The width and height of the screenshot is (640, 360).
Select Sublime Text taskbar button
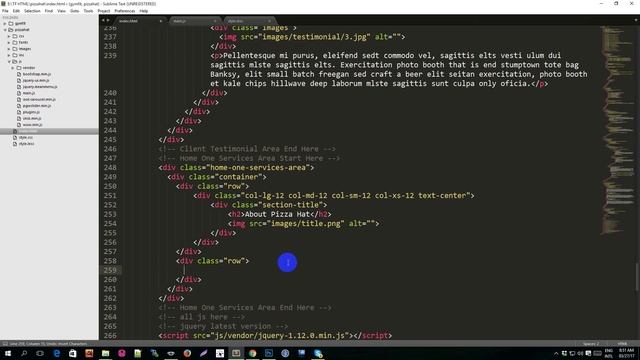pos(236,353)
